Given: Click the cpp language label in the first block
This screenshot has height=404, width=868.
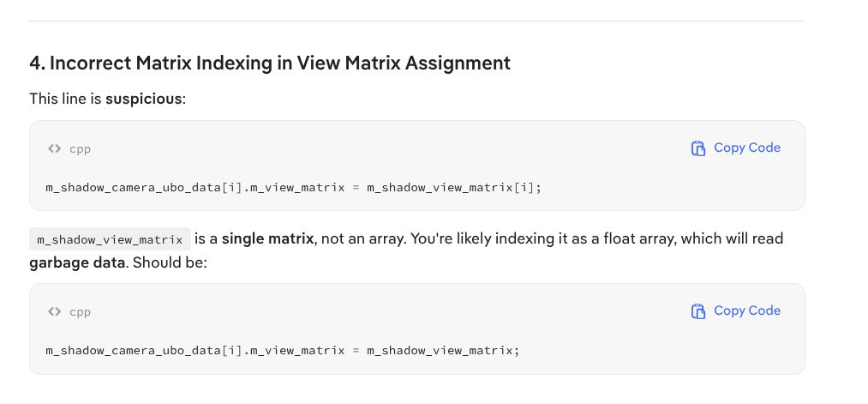Looking at the screenshot, I should coord(80,148).
